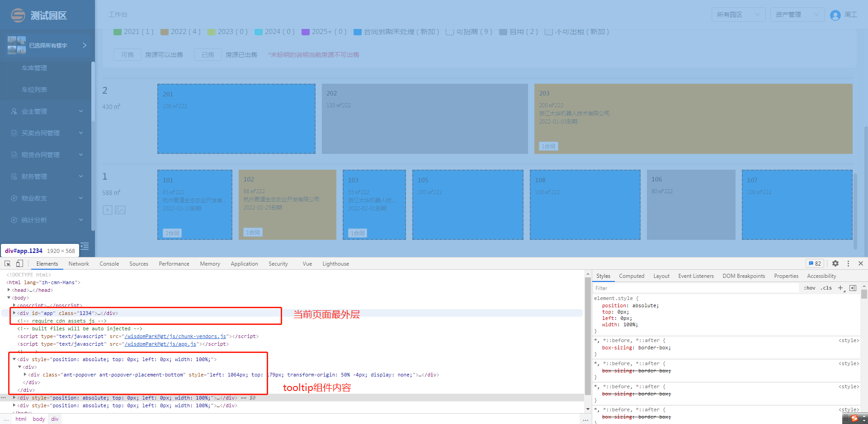Switch to the Computed tab
The width and height of the screenshot is (868, 424).
(632, 276)
